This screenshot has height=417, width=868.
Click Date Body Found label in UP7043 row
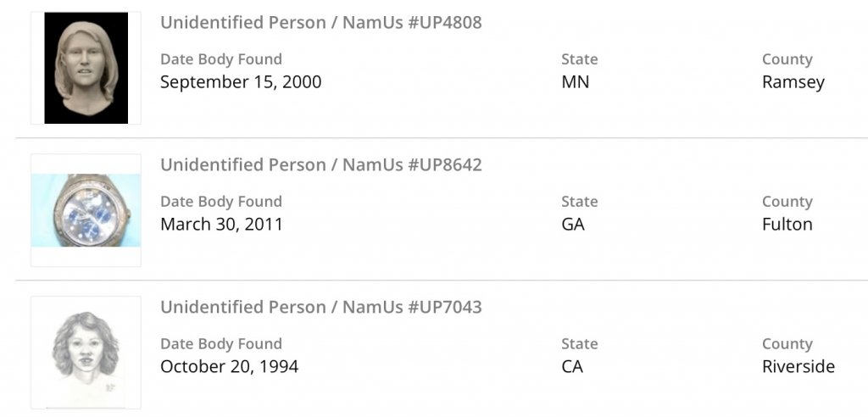click(x=221, y=344)
